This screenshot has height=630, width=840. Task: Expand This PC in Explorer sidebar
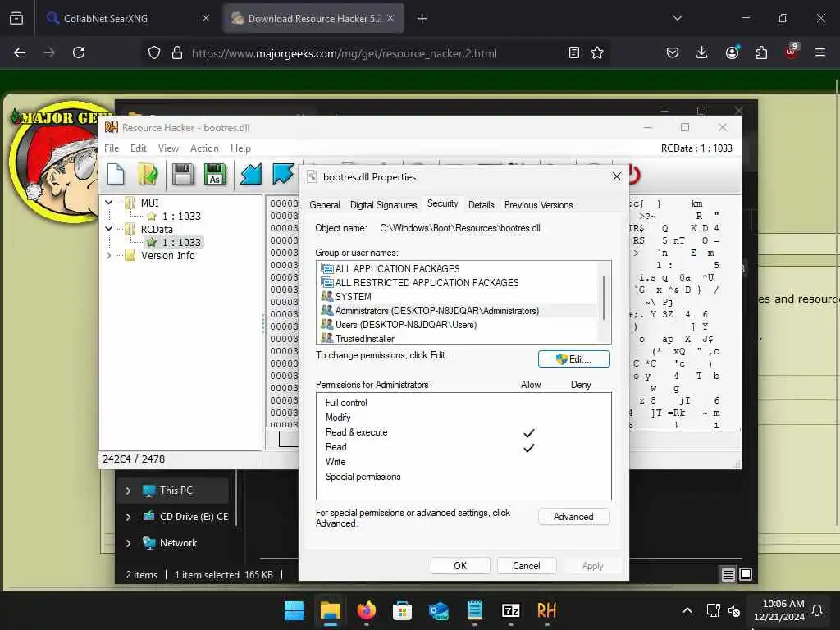128,491
